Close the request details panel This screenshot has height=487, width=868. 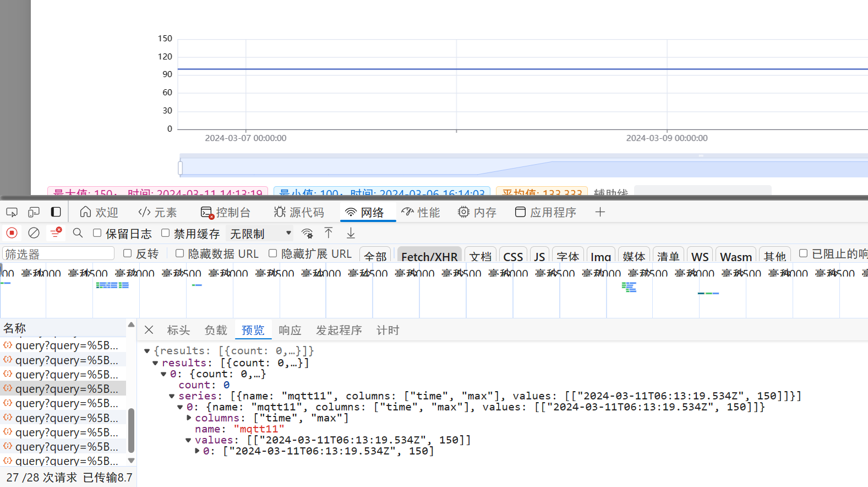tap(149, 329)
